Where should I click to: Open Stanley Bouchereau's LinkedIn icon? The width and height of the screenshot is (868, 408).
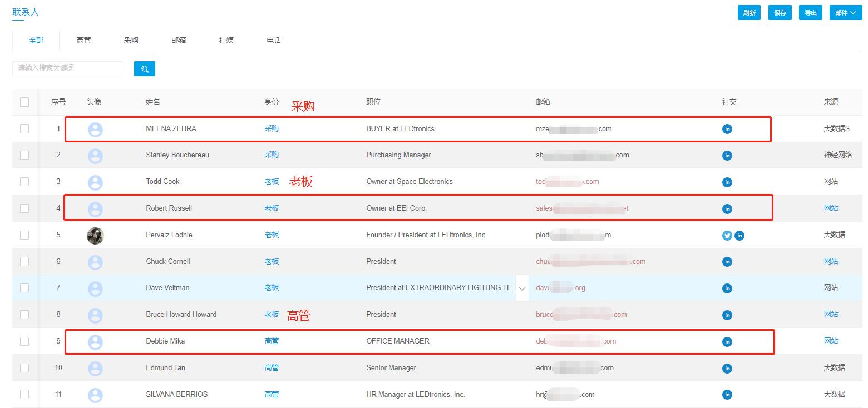tap(727, 155)
